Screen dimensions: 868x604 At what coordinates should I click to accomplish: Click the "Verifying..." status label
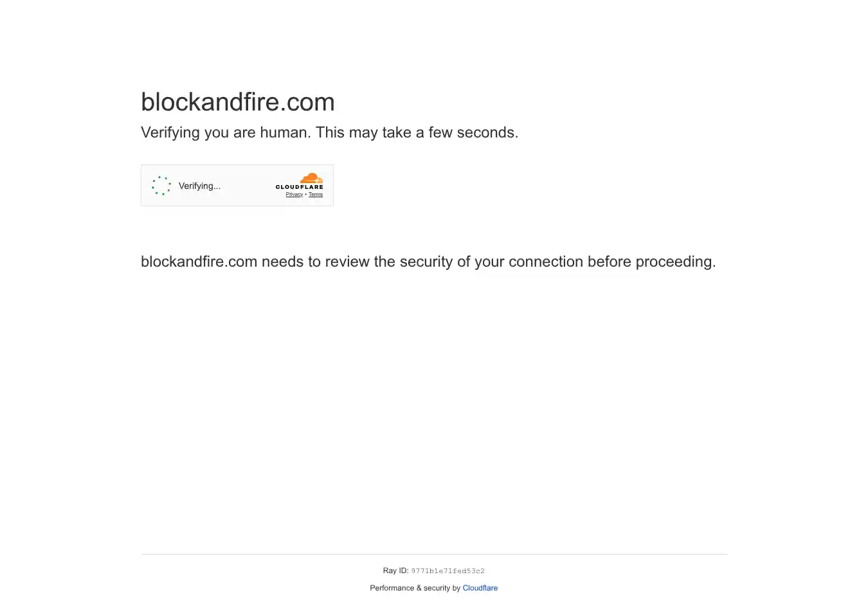pos(199,186)
